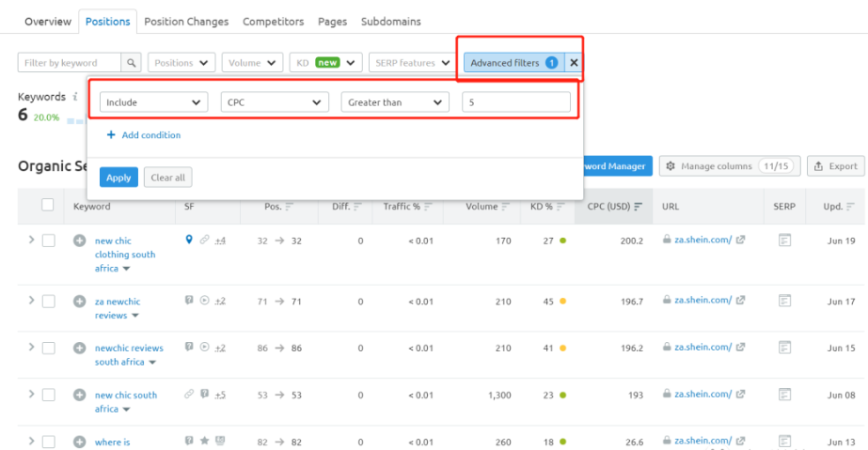Switch to the Position Changes tab

[186, 22]
